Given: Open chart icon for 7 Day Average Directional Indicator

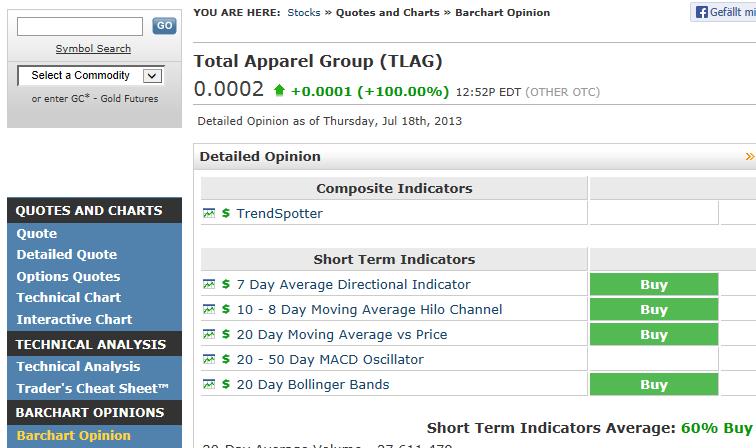Looking at the screenshot, I should [x=208, y=284].
